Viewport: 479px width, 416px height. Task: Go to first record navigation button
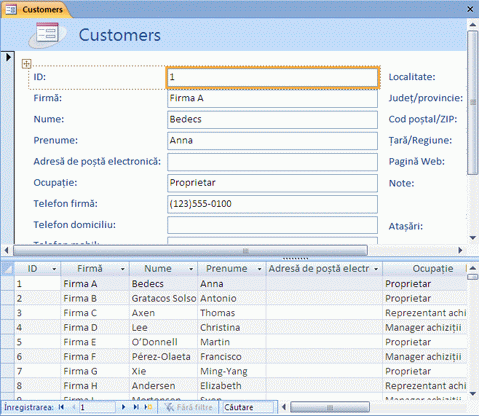pos(61,407)
